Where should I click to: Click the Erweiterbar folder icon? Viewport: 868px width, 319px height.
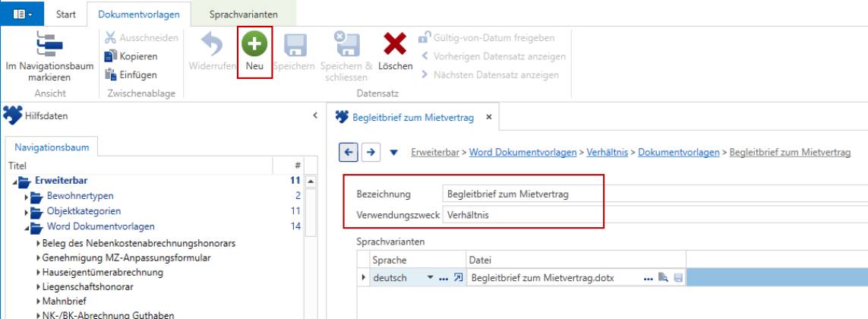point(26,181)
